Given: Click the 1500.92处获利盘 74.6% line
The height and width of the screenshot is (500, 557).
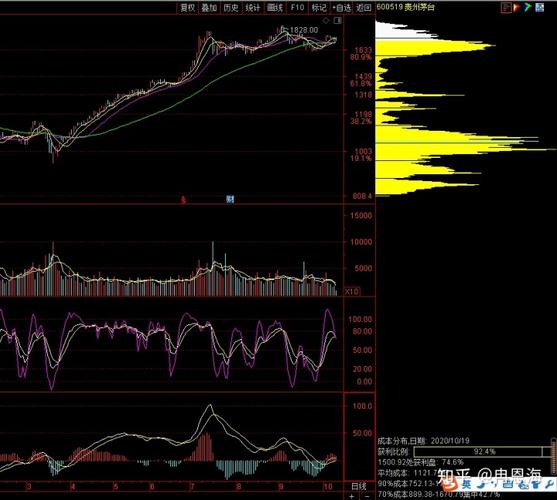Looking at the screenshot, I should (421, 462).
